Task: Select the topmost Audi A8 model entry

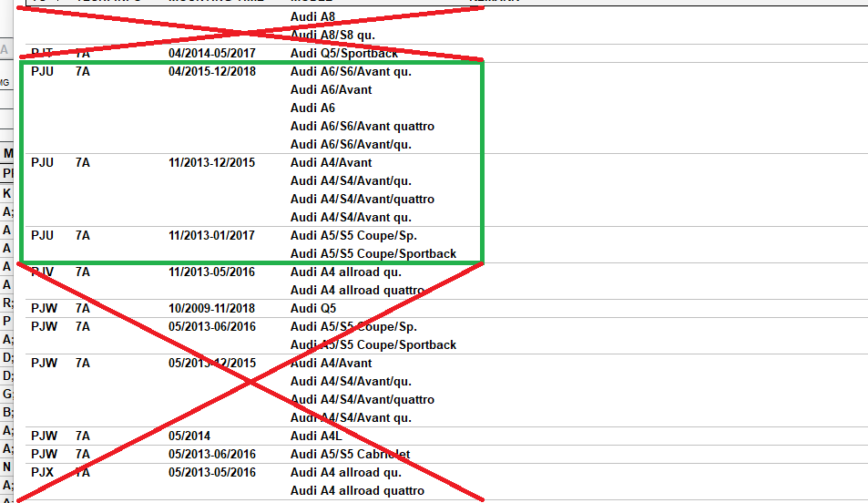Action: click(312, 16)
